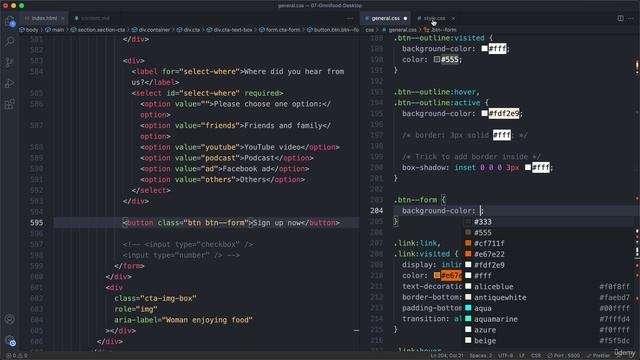Close the index.html tab
Screen dimensions: 640x360
(62, 18)
